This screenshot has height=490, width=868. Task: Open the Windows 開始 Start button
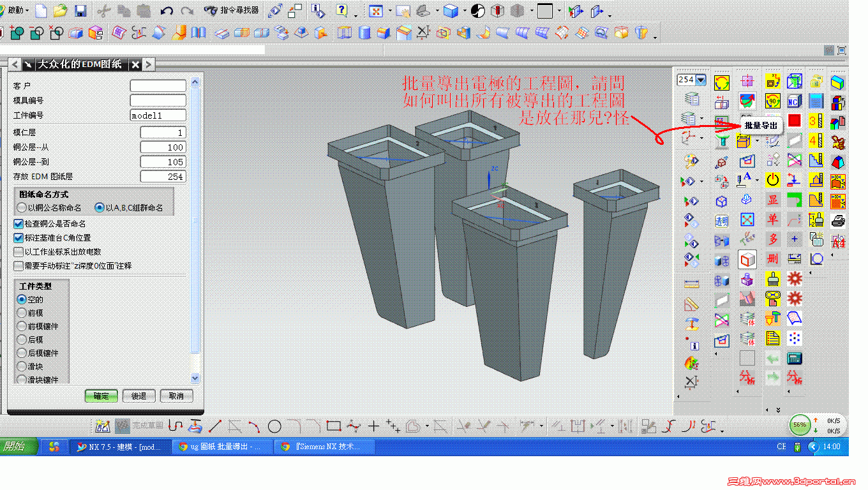pos(18,447)
